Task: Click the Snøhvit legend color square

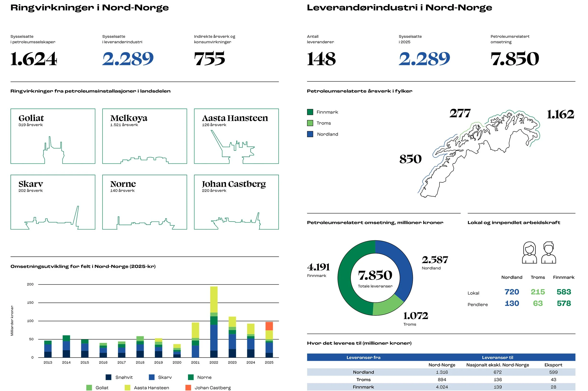Action: coord(108,377)
